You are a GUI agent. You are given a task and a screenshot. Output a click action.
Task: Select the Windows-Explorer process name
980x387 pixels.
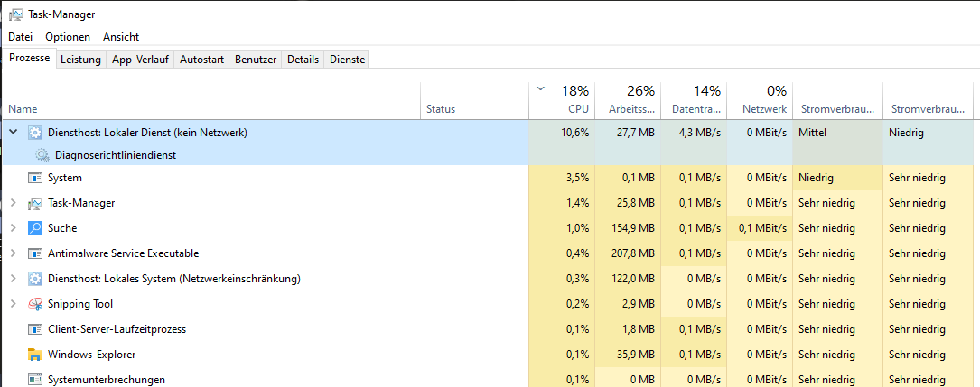[x=92, y=355]
